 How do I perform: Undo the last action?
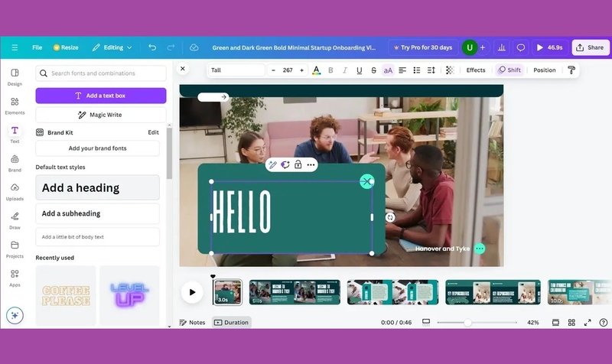pyautogui.click(x=152, y=47)
